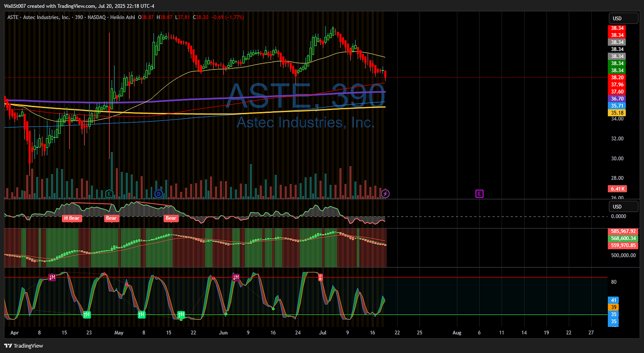The height and width of the screenshot is (353, 644).
Task: Select the Bear label on the histogram indicator
Action: pos(111,218)
